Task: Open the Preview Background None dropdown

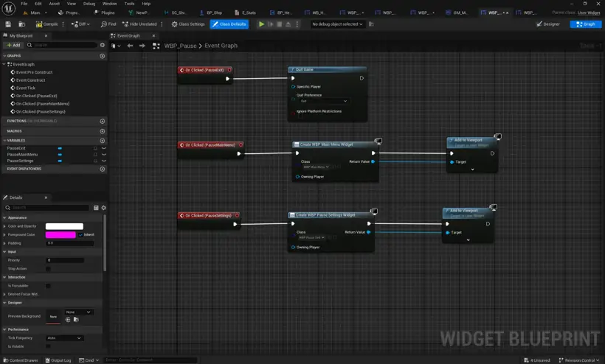Action: tap(78, 312)
